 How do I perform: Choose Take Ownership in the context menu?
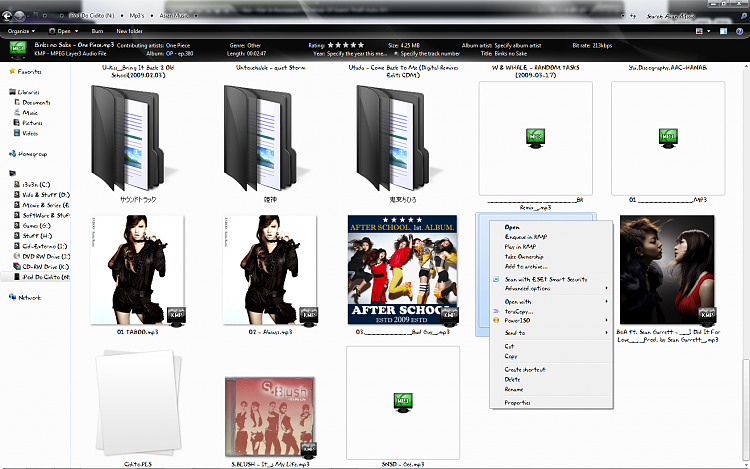(x=524, y=257)
